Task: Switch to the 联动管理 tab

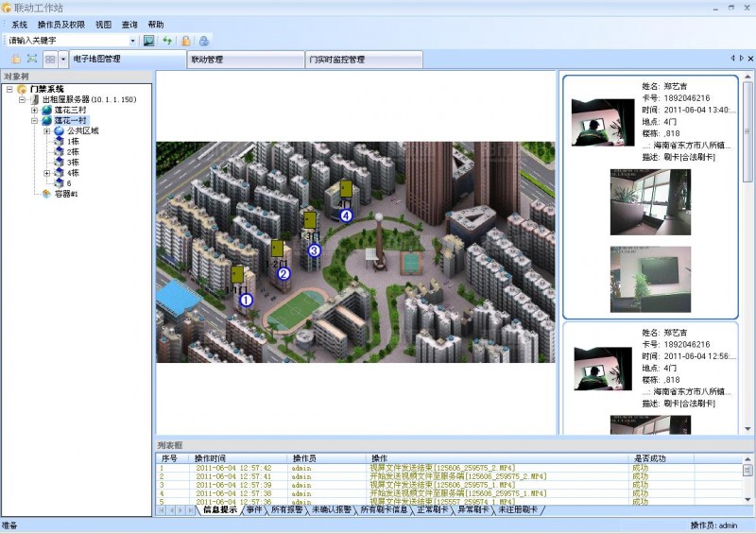Action: pyautogui.click(x=246, y=60)
